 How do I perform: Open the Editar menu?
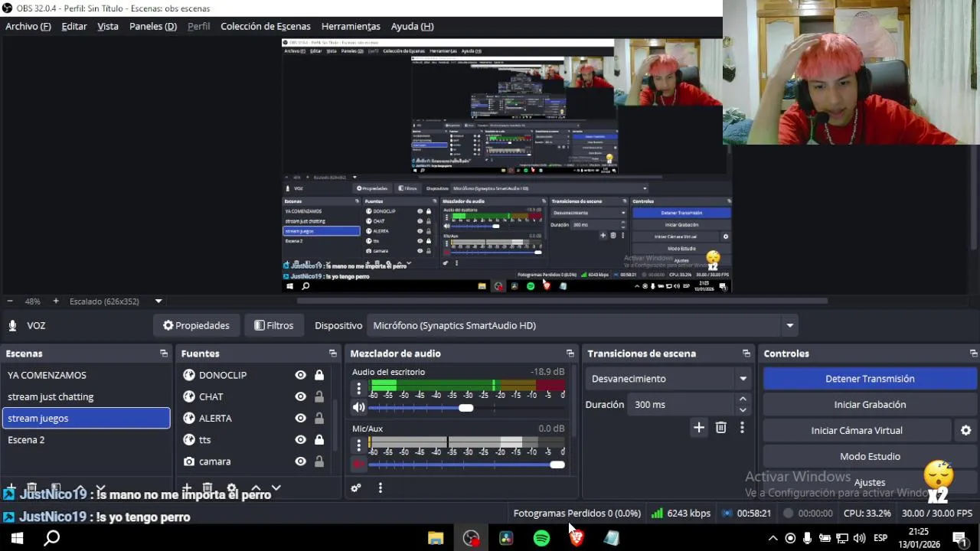click(x=74, y=26)
